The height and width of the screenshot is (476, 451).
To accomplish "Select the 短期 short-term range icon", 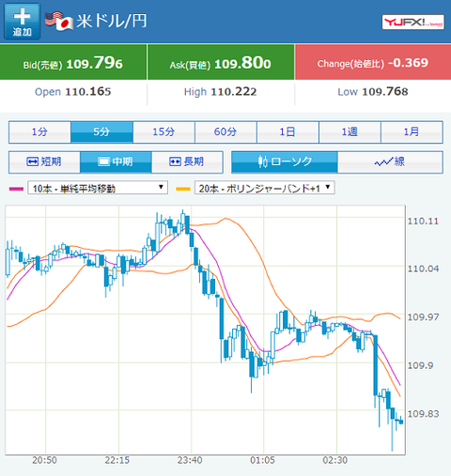I will point(33,161).
